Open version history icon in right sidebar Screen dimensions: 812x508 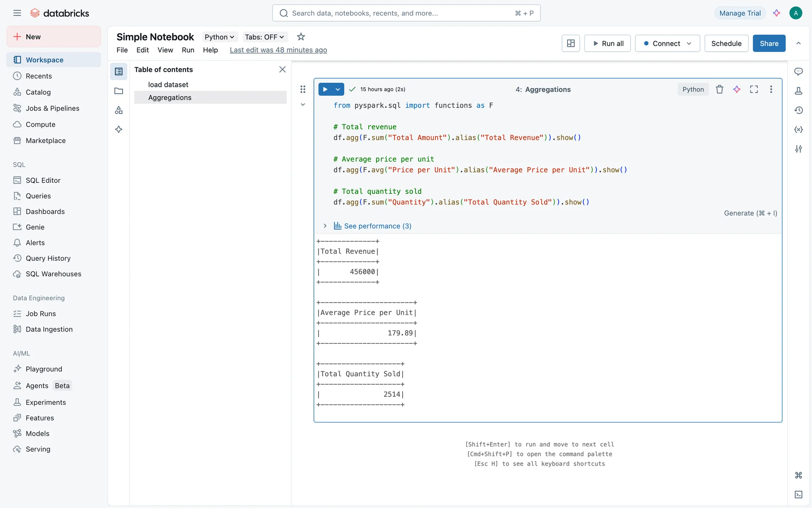pos(798,110)
